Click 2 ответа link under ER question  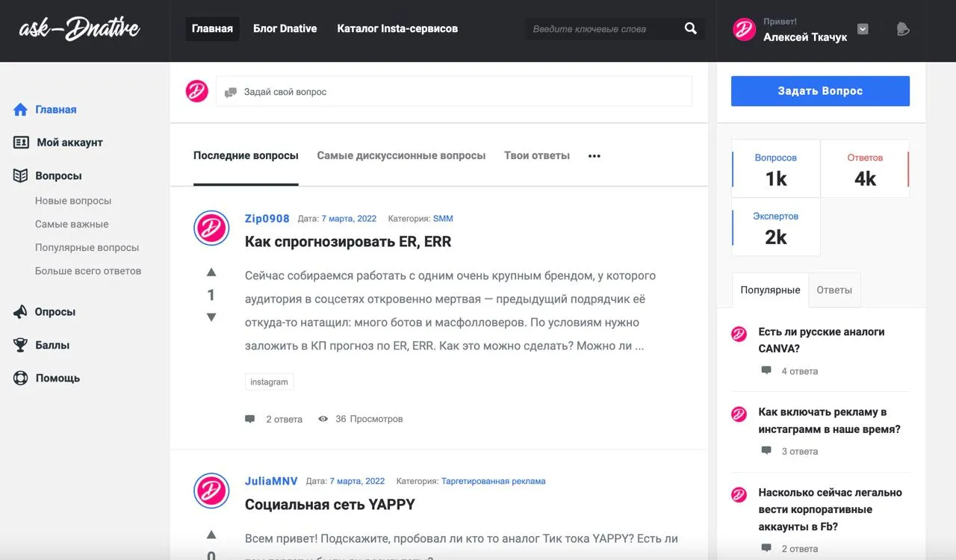coord(285,419)
